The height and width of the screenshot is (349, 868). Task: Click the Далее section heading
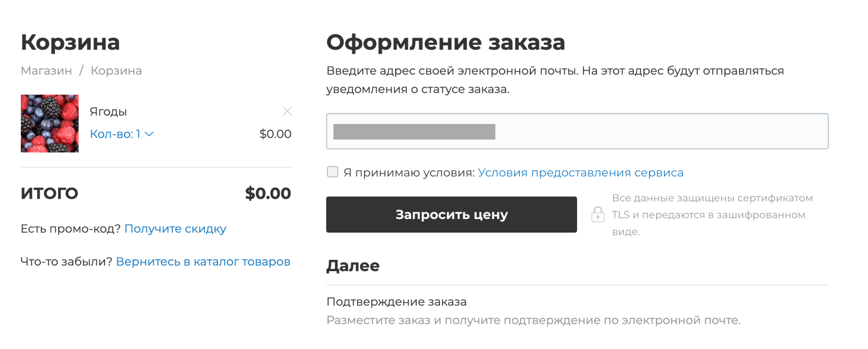[353, 266]
